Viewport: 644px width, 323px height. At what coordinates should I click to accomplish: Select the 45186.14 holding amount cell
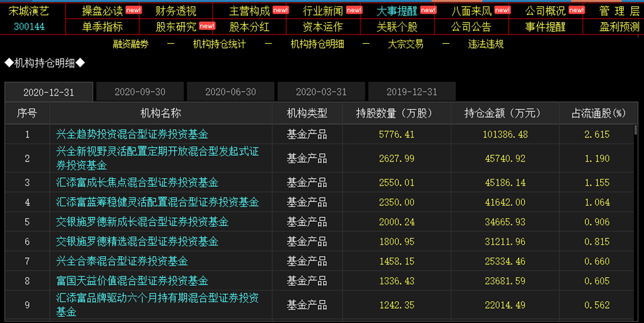pyautogui.click(x=505, y=183)
